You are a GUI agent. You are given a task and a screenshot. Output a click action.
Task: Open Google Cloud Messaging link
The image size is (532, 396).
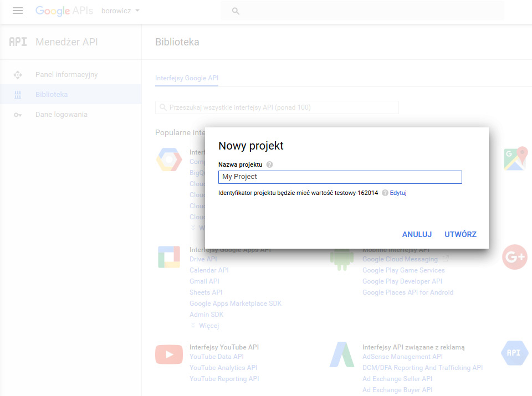[400, 259]
